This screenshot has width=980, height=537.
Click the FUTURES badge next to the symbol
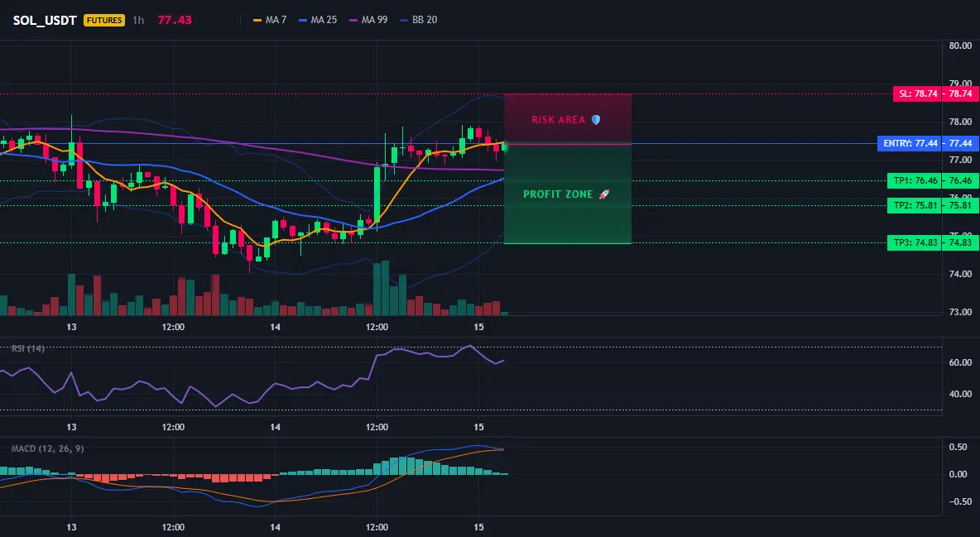[104, 20]
